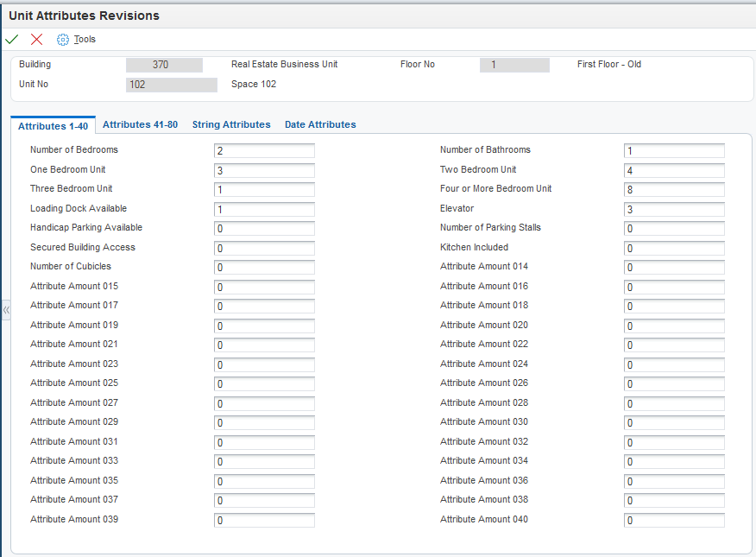Edit the Attribute Amount 018 value
The width and height of the screenshot is (756, 557).
(x=674, y=307)
